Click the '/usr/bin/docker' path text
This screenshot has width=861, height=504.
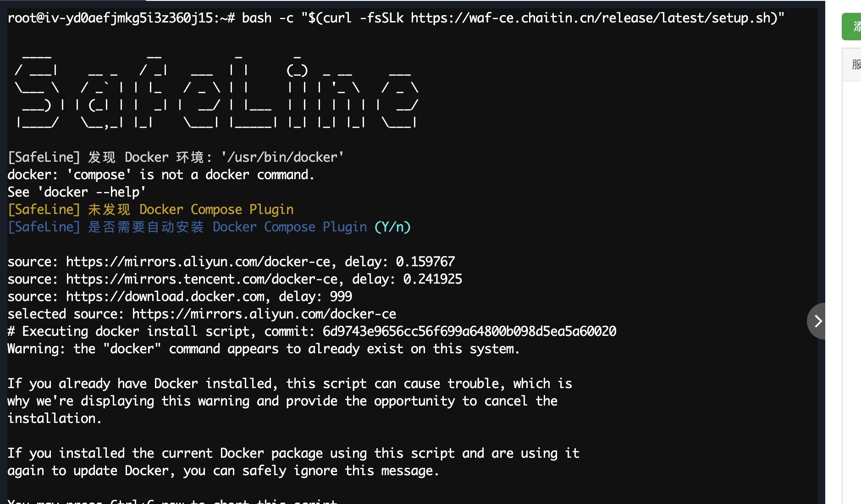click(282, 157)
